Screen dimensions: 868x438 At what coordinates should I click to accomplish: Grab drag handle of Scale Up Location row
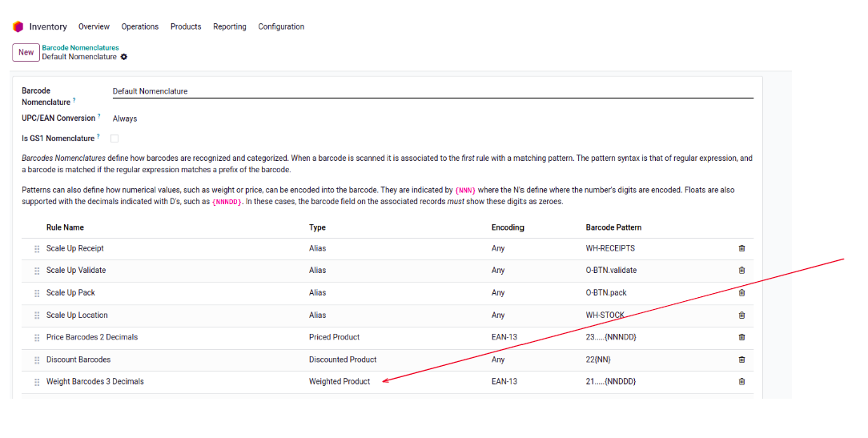click(x=37, y=315)
